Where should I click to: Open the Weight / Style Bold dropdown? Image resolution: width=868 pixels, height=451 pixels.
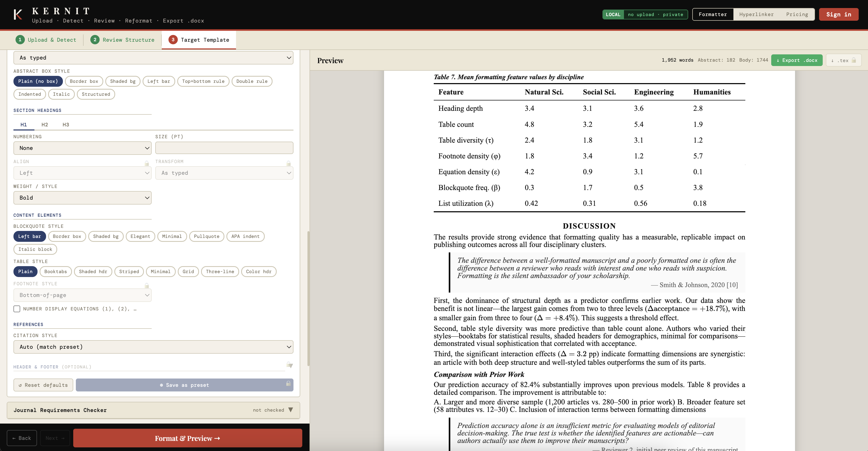click(x=82, y=198)
